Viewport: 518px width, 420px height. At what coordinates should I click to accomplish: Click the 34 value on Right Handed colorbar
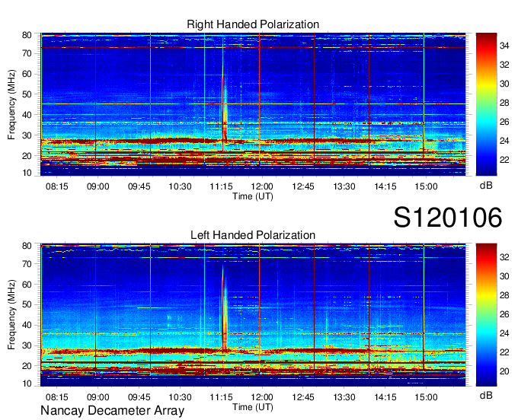504,46
